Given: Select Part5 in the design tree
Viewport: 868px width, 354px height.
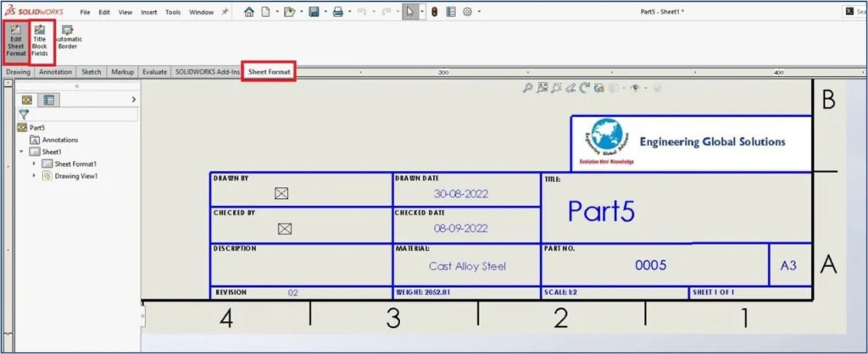Looking at the screenshot, I should click(x=32, y=127).
